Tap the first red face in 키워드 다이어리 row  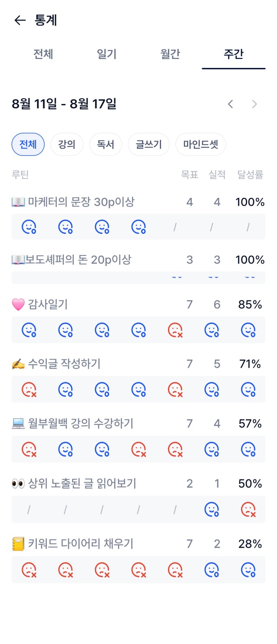click(x=29, y=570)
